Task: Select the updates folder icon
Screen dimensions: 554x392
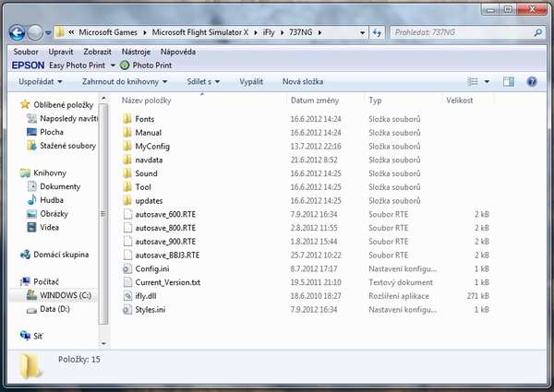Action: [x=127, y=201]
